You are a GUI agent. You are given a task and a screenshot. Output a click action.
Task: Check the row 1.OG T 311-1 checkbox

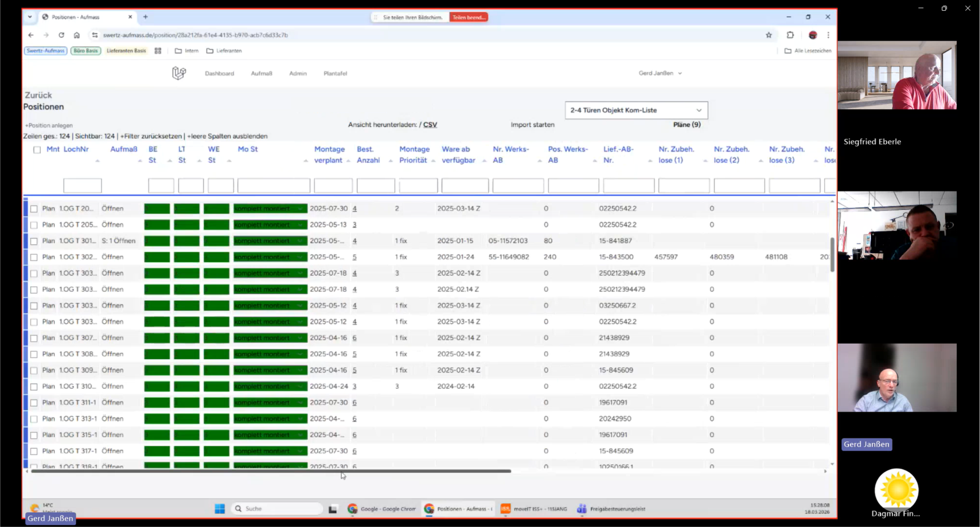coord(34,403)
